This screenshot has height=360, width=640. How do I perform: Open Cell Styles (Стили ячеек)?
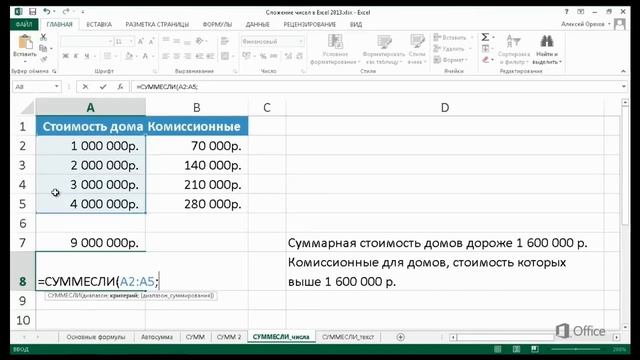417,49
